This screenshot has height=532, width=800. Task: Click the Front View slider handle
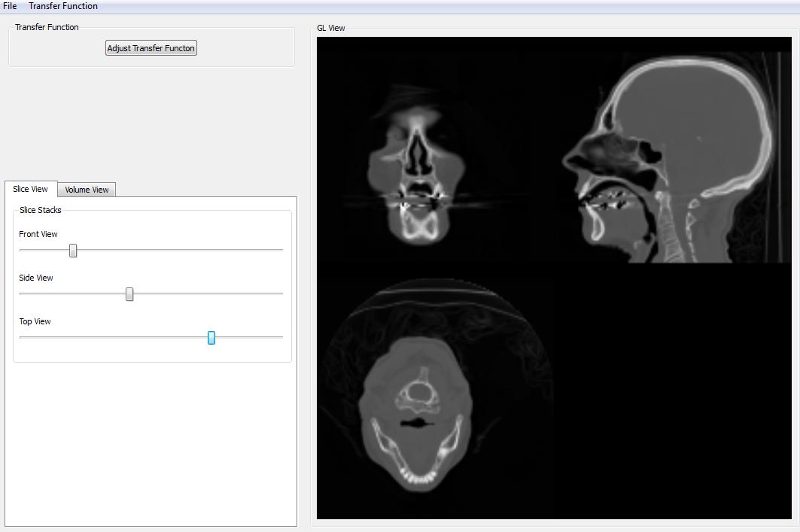click(x=73, y=251)
